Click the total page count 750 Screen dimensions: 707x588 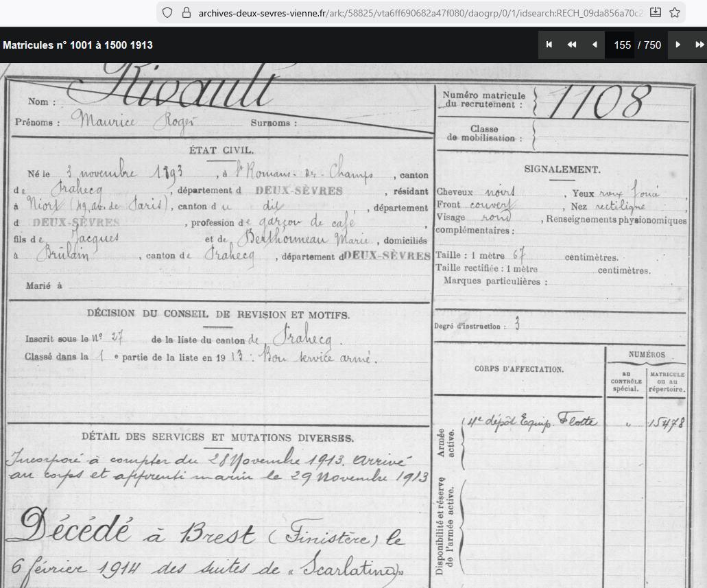click(x=652, y=45)
